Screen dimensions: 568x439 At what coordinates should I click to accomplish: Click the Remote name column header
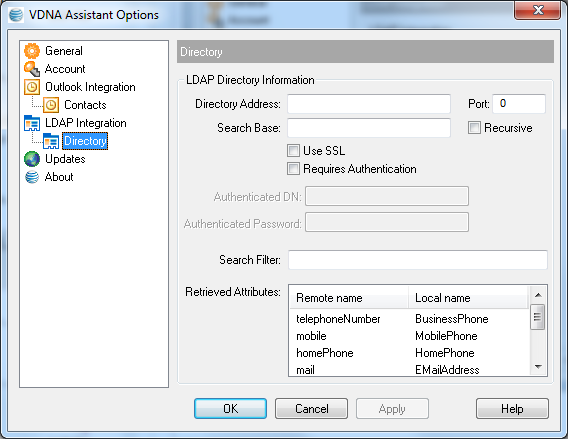pyautogui.click(x=349, y=298)
